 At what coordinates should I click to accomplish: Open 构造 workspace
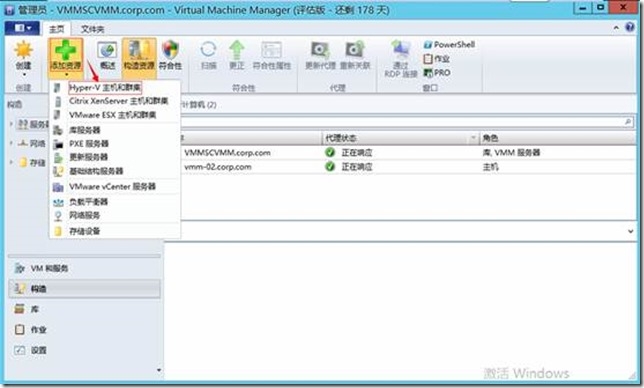click(x=84, y=289)
